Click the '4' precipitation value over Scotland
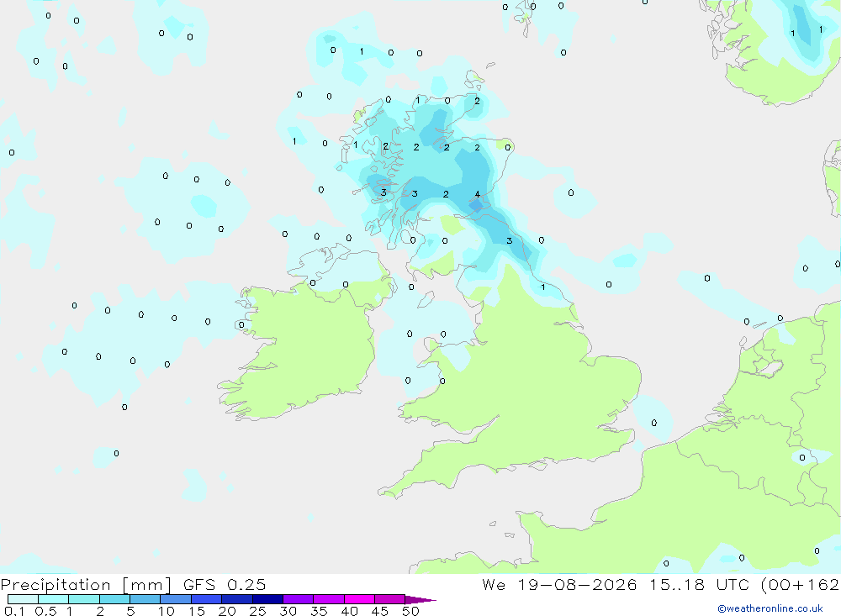The height and width of the screenshot is (616, 841). point(478,195)
